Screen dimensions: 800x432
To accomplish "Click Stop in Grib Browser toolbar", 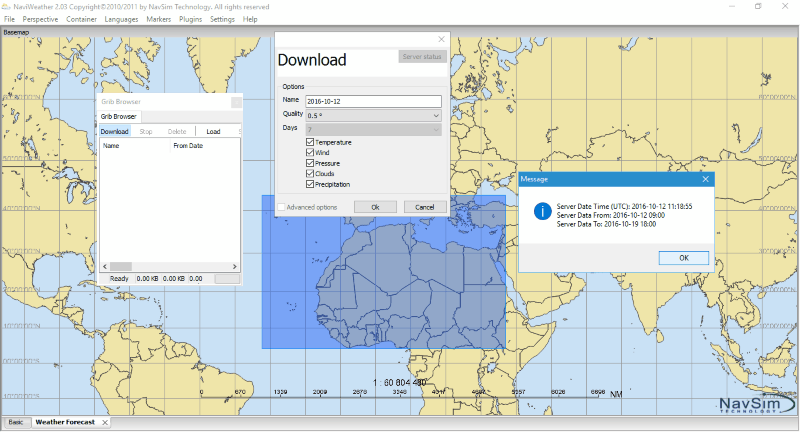I will (x=146, y=131).
